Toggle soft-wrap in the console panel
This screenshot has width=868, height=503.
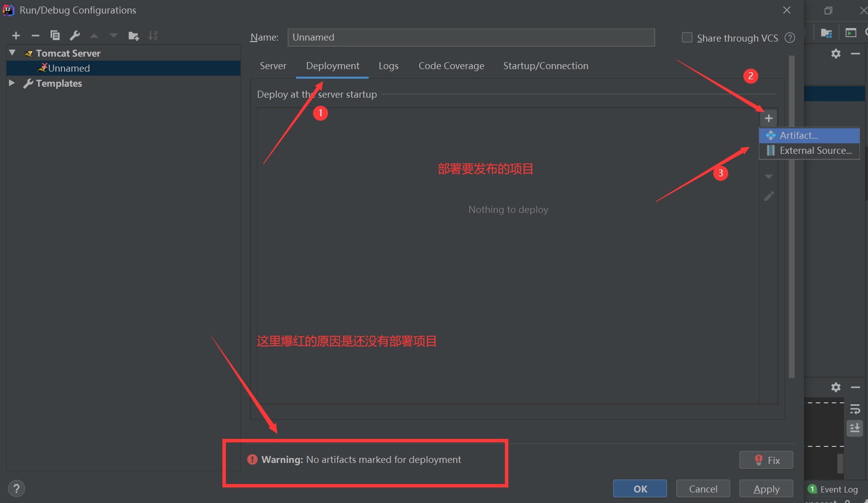click(x=855, y=410)
